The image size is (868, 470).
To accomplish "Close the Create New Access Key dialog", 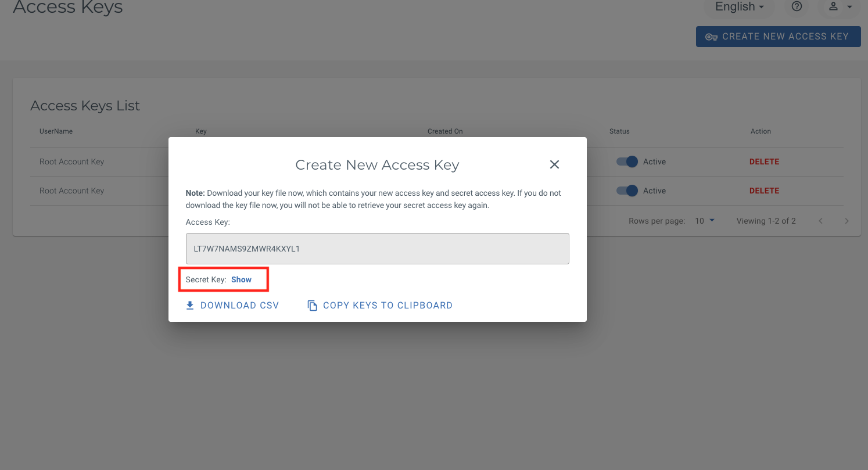I will click(x=554, y=165).
